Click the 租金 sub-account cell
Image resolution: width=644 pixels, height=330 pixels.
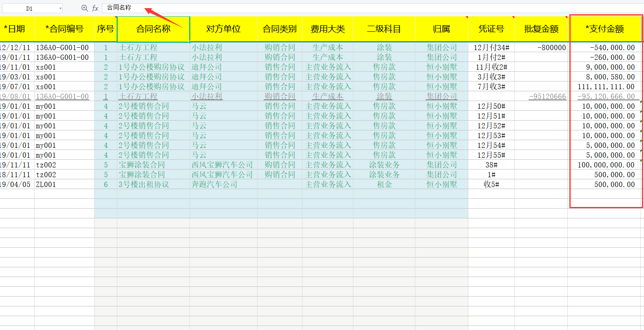(384, 185)
